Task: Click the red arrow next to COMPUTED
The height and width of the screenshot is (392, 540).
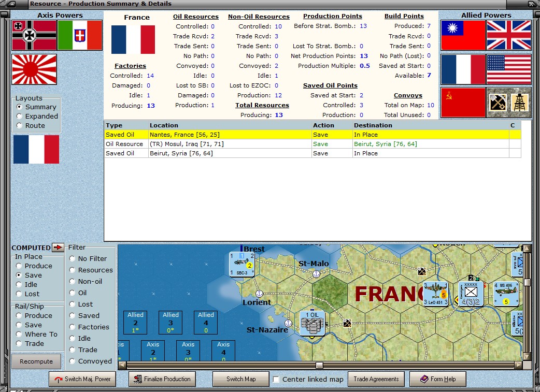Action: 58,247
